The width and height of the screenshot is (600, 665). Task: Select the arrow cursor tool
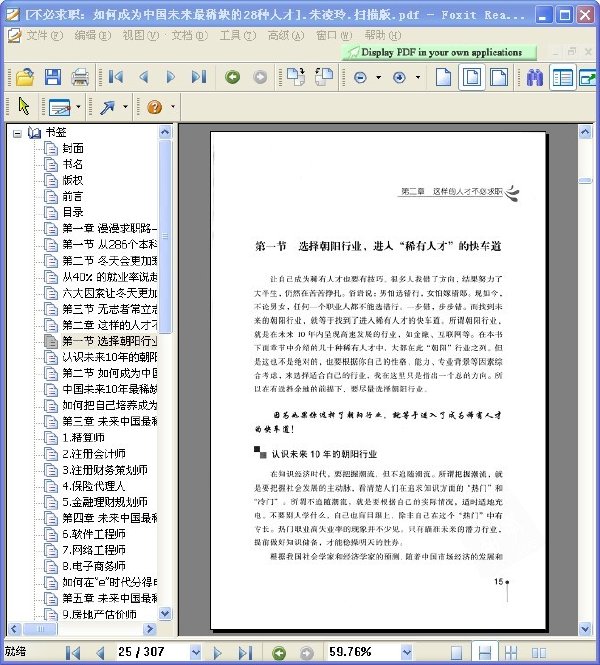point(24,106)
